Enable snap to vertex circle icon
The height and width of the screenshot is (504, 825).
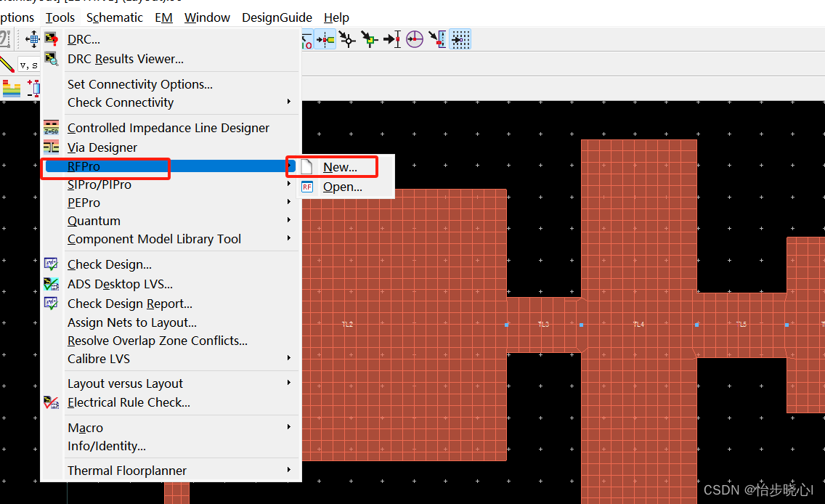(347, 39)
